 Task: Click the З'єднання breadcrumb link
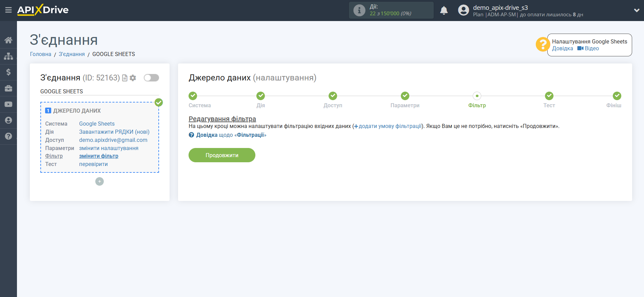tap(72, 54)
